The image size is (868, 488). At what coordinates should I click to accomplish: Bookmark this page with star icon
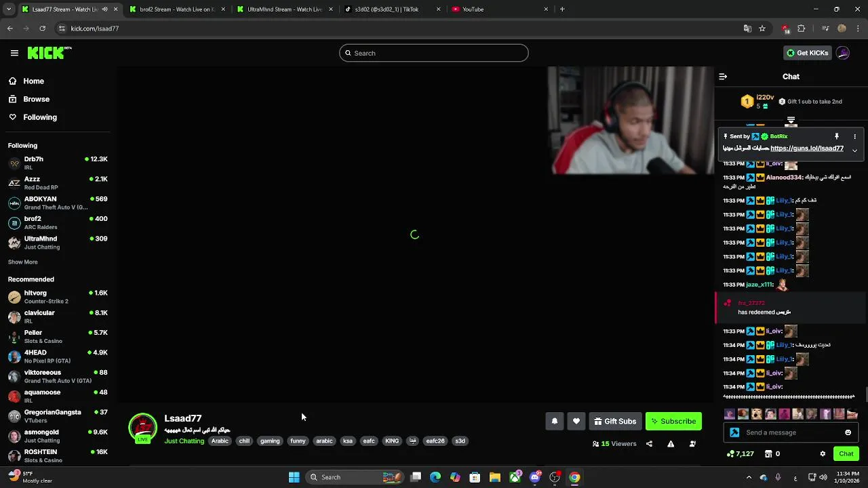(x=762, y=28)
